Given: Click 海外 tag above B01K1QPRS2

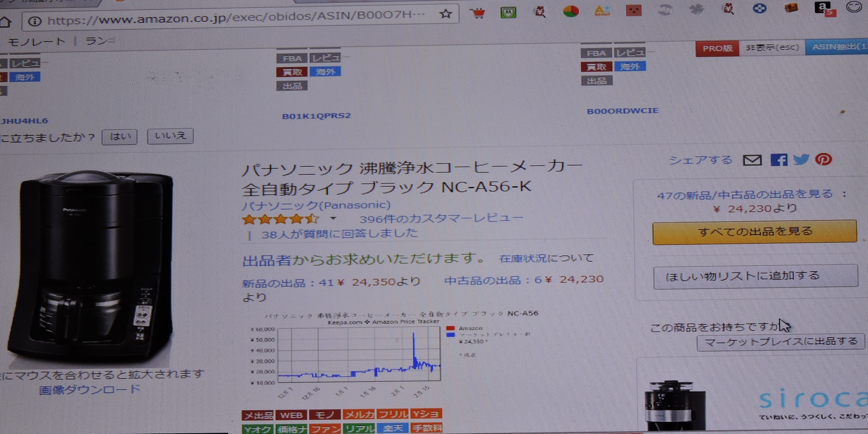Looking at the screenshot, I should coord(325,72).
